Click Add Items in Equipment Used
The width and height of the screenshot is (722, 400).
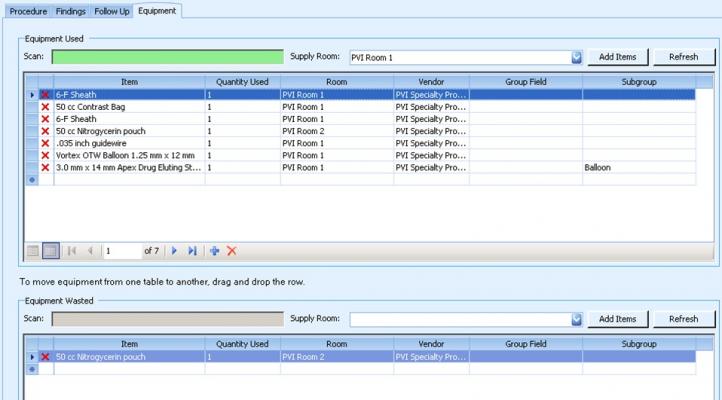pos(618,57)
